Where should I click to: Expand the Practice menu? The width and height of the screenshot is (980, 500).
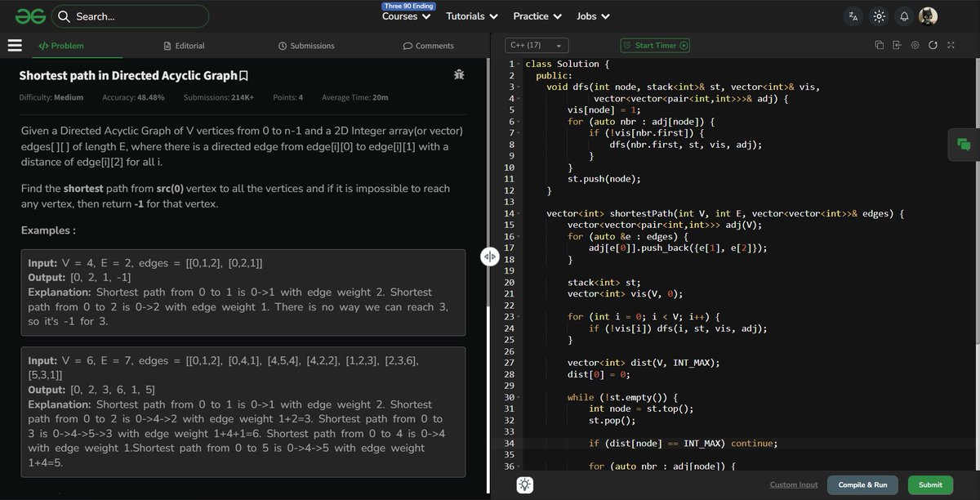click(x=537, y=16)
